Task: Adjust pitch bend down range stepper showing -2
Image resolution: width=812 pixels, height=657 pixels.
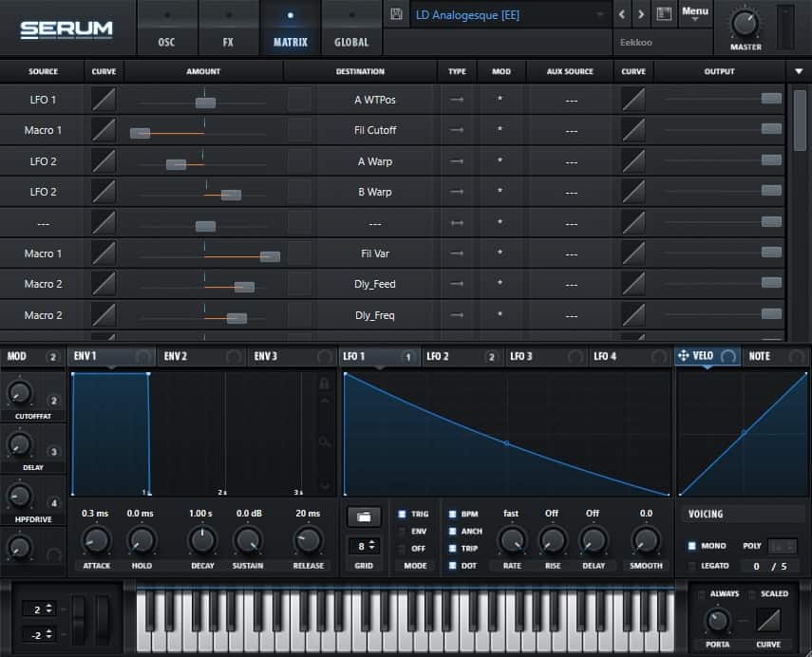Action: [x=39, y=633]
